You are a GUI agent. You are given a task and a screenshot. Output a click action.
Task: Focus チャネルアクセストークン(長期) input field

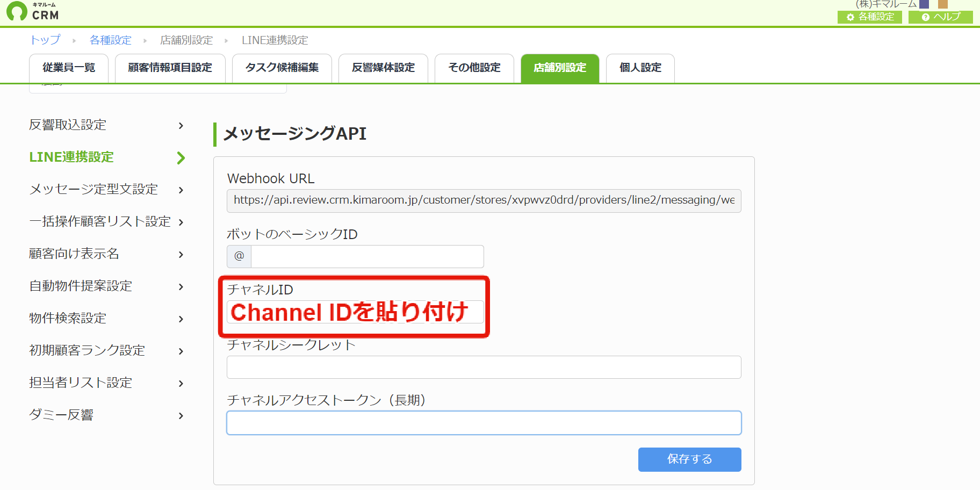pos(484,423)
